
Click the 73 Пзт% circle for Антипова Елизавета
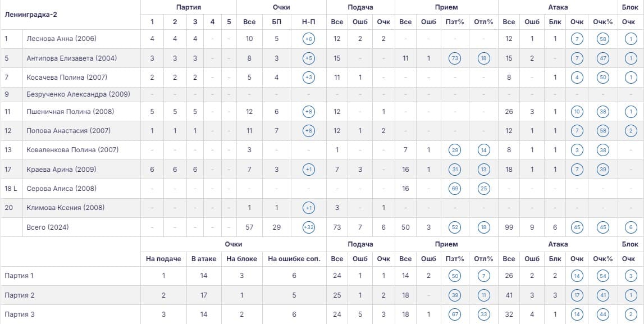455,58
